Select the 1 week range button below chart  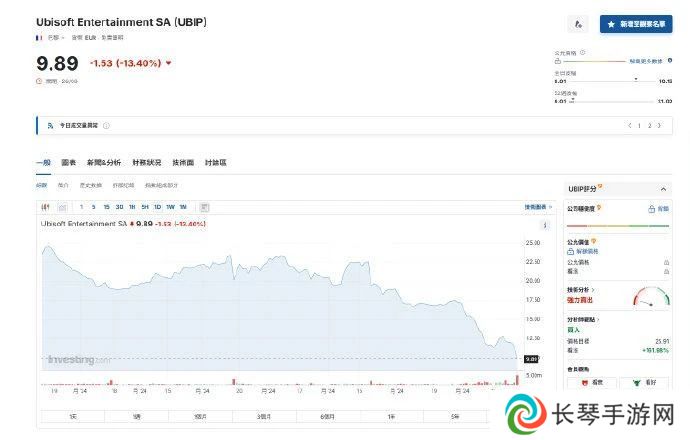tap(136, 416)
